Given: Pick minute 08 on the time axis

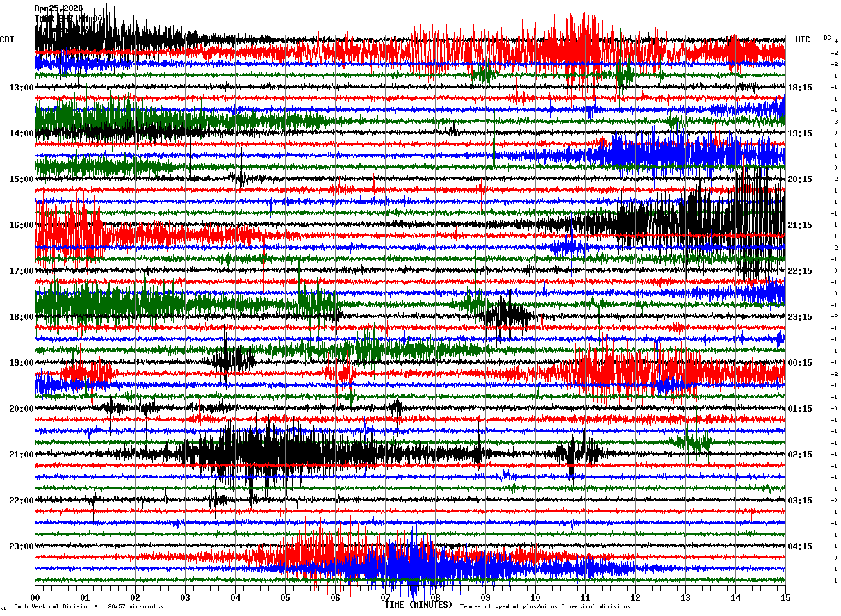Looking at the screenshot, I should [x=435, y=597].
